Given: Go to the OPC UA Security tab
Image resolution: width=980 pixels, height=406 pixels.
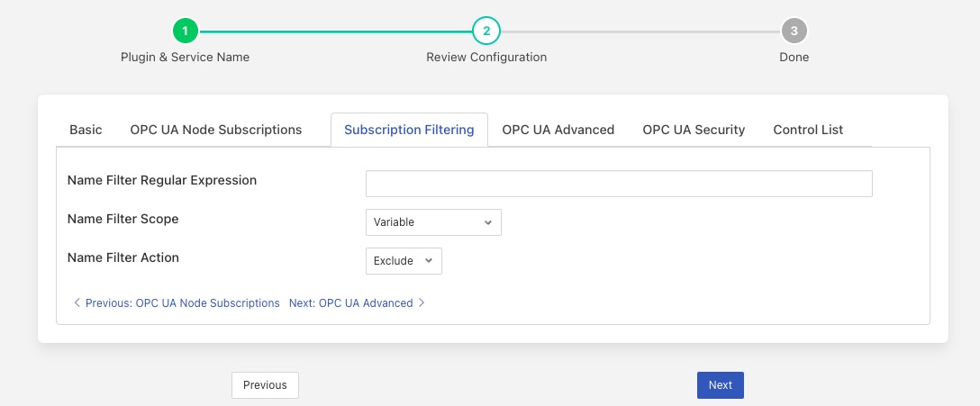Looking at the screenshot, I should tap(694, 130).
